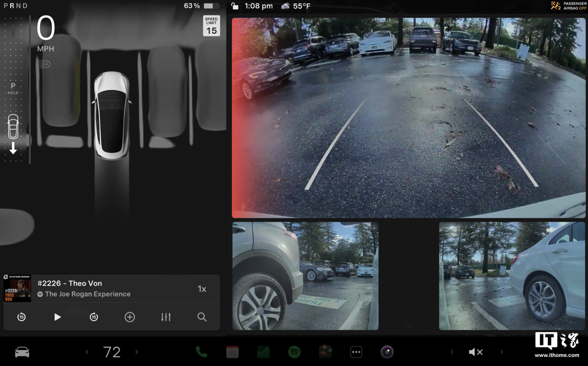The image size is (588, 366).
Task: Tap the battery 63% indicator
Action: [202, 6]
